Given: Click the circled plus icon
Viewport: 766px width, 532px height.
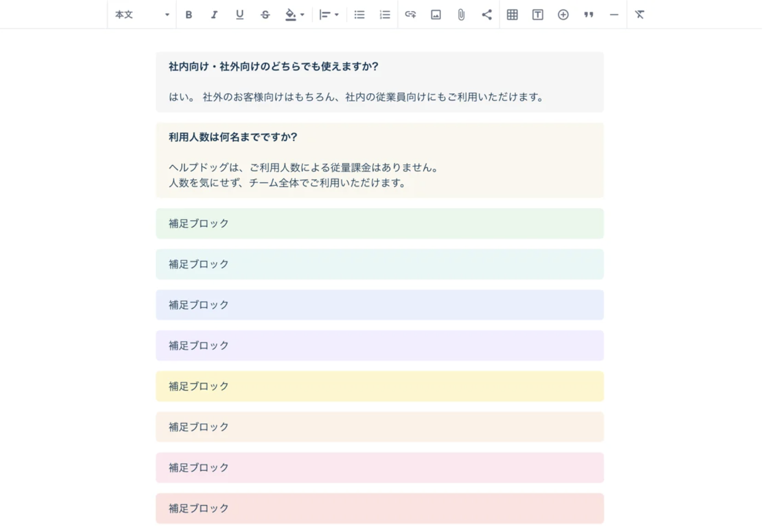Looking at the screenshot, I should coord(563,15).
